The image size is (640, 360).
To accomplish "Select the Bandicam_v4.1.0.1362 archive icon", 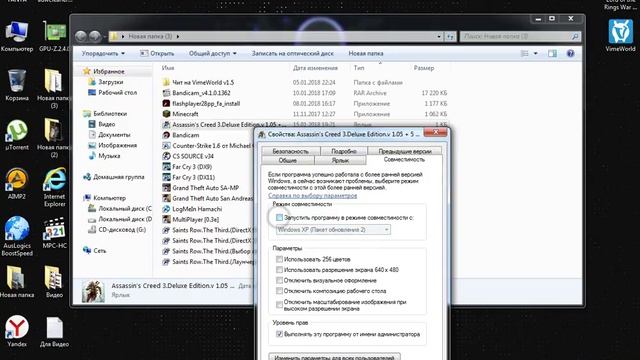I will [x=166, y=93].
